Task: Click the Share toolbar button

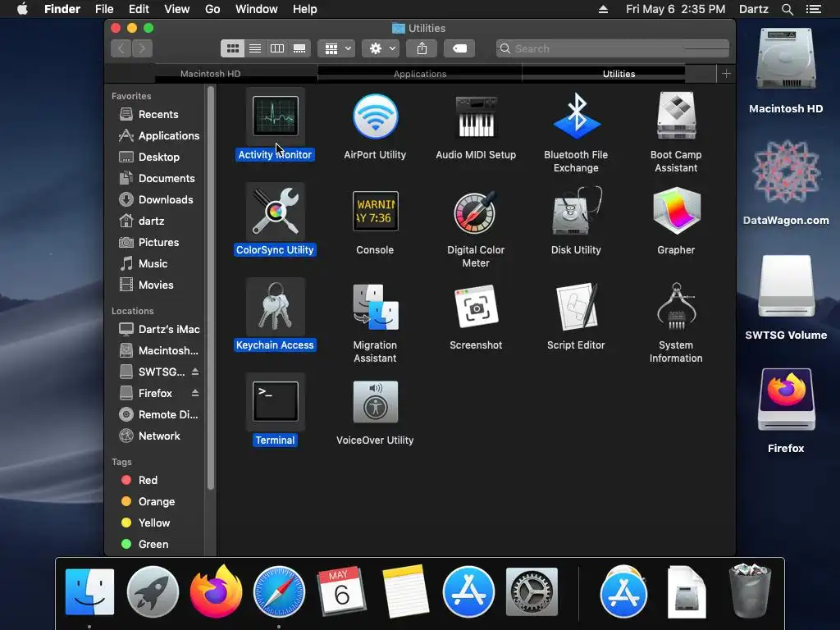Action: point(422,48)
